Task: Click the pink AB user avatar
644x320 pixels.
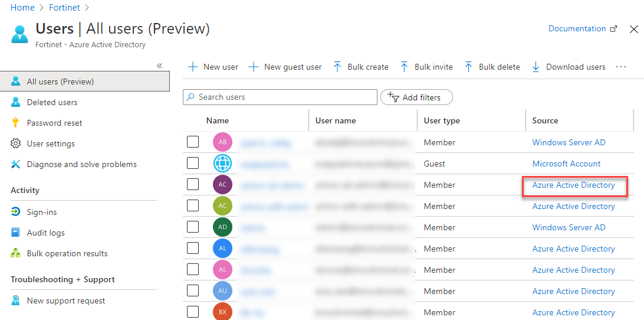Action: pos(222,142)
